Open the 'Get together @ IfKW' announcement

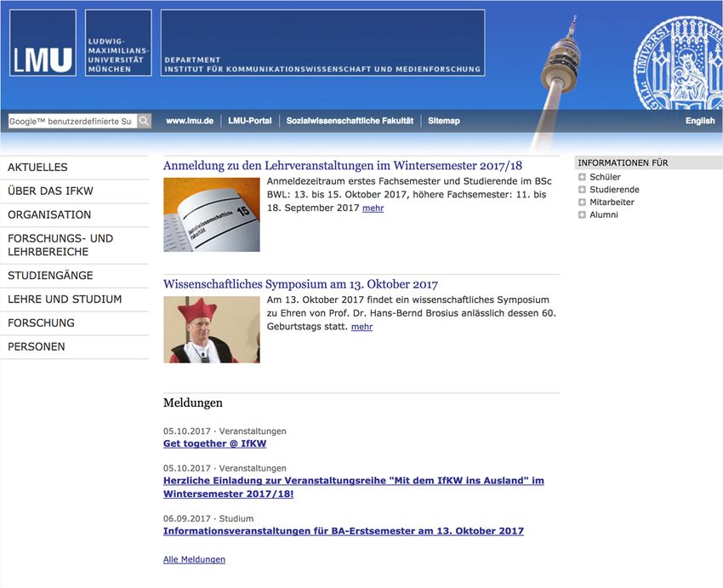(214, 443)
